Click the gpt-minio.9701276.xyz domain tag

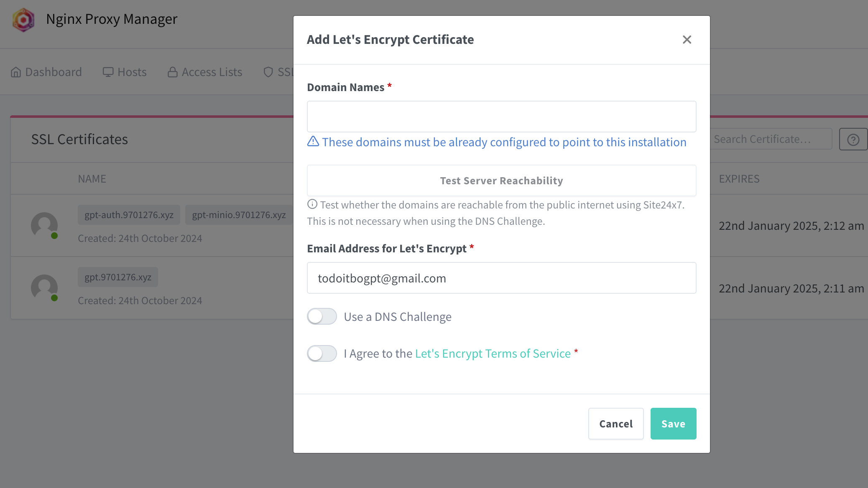pos(239,215)
